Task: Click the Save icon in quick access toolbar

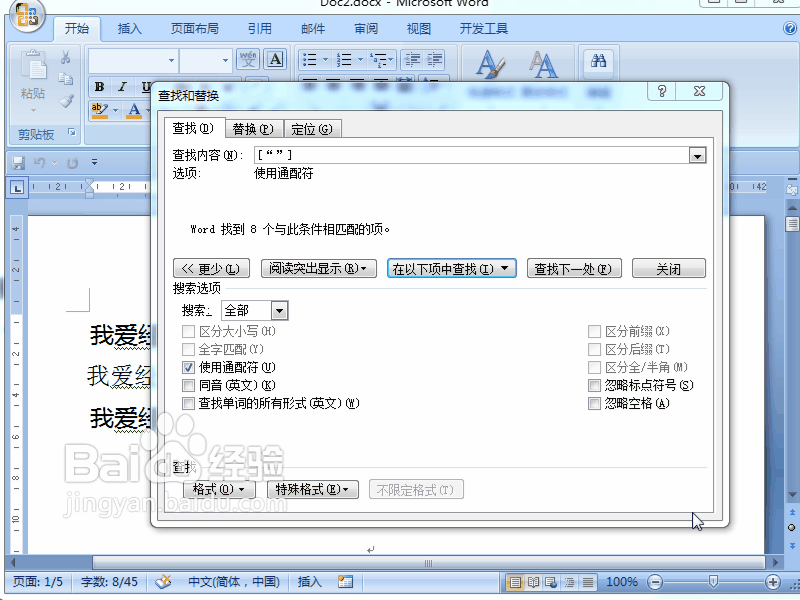Action: pyautogui.click(x=18, y=163)
